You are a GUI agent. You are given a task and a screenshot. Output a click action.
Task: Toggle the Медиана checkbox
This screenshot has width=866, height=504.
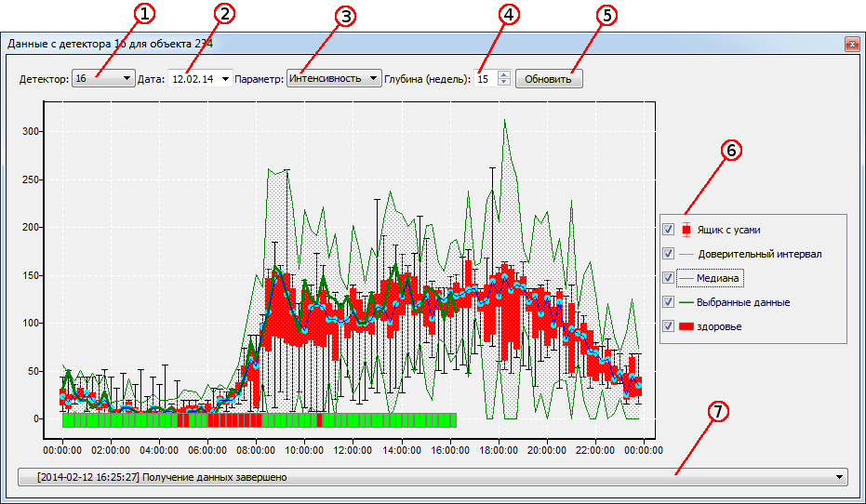[x=668, y=278]
